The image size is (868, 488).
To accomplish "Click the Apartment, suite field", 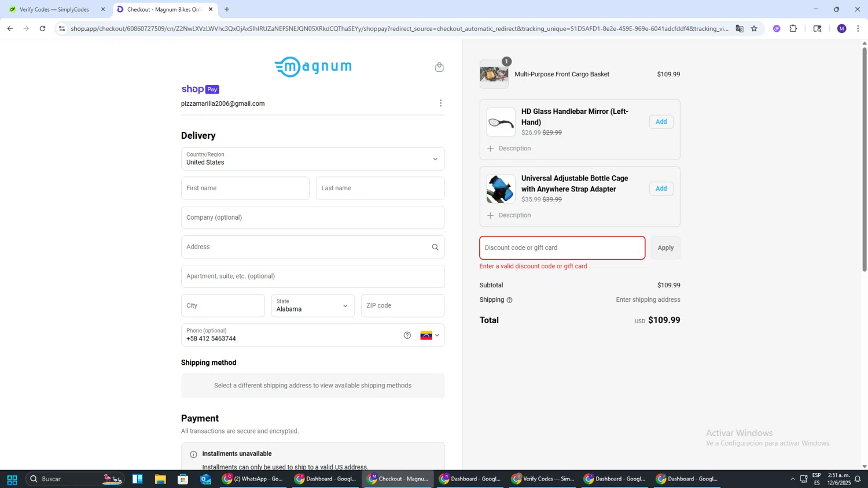I will 313,276.
